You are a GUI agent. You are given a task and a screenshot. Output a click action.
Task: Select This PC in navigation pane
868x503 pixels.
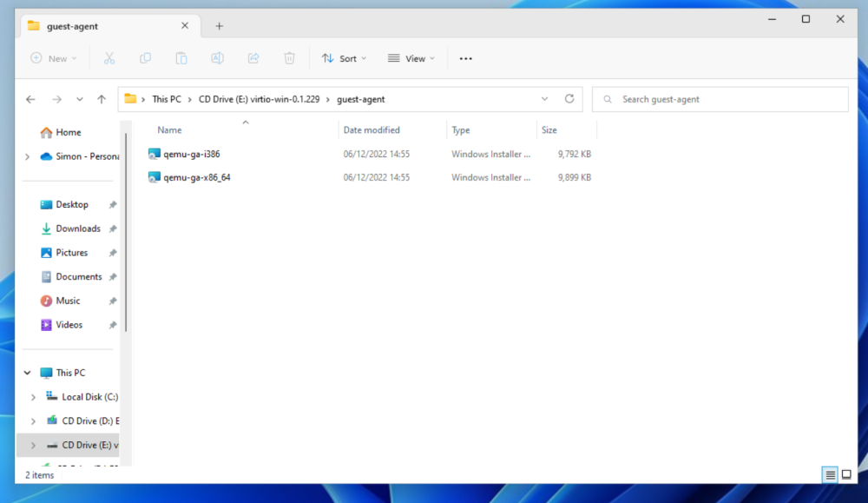[x=70, y=373]
